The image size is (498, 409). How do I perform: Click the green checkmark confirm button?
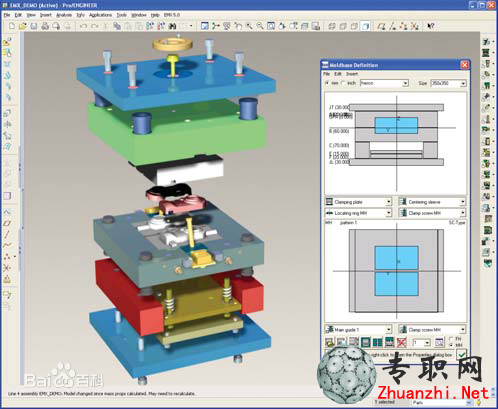(x=462, y=354)
